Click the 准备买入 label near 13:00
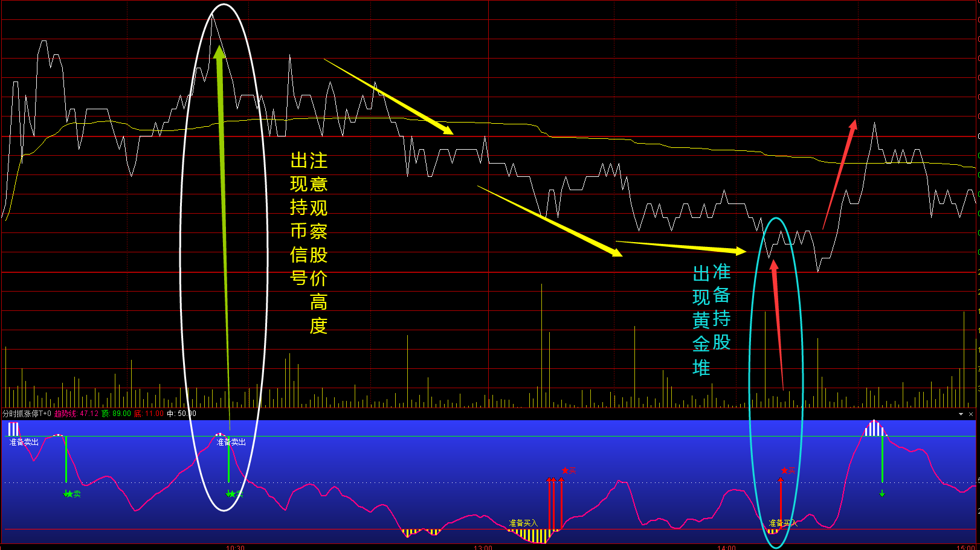This screenshot has height=550, width=980. [523, 523]
